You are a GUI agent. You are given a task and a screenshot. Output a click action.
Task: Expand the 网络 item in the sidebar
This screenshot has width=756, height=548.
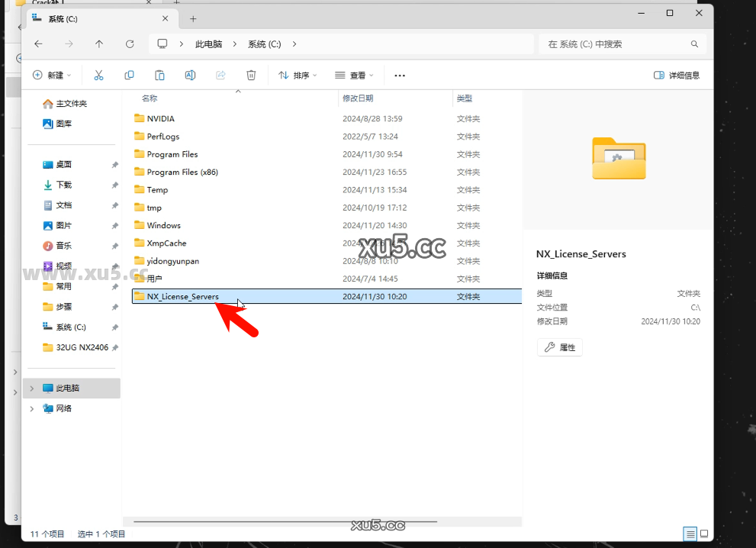tap(31, 408)
